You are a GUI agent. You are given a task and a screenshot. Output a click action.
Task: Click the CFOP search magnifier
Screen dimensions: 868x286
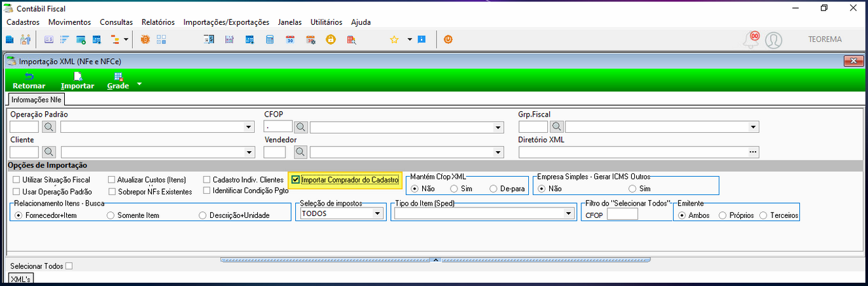[300, 127]
